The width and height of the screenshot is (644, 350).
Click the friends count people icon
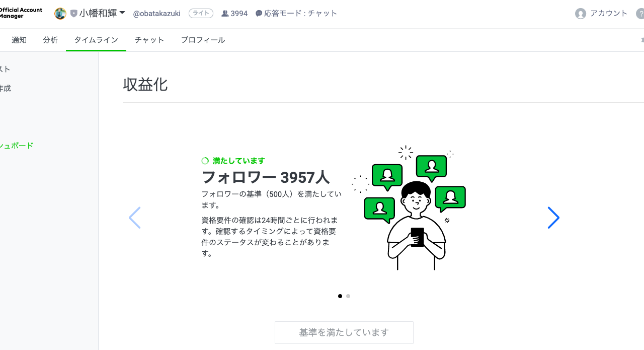click(225, 14)
